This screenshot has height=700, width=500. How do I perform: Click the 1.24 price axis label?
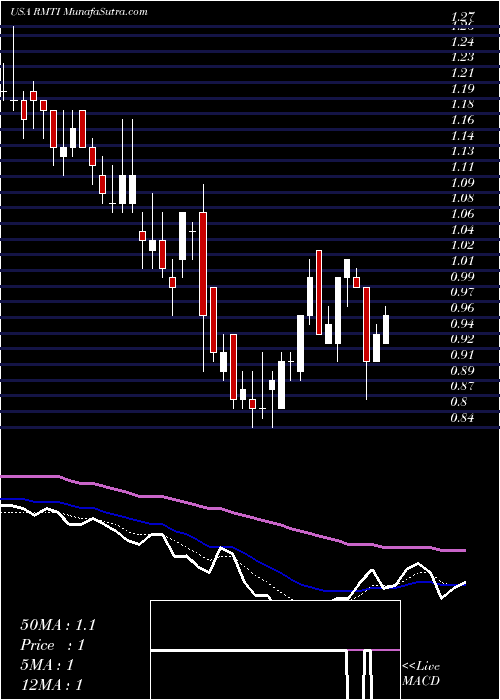[x=462, y=42]
